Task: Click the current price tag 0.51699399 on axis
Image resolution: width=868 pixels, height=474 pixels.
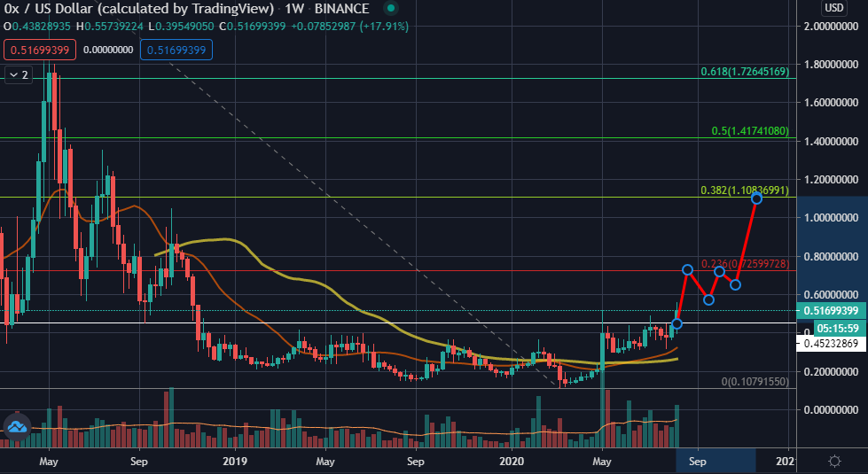Action: 831,311
